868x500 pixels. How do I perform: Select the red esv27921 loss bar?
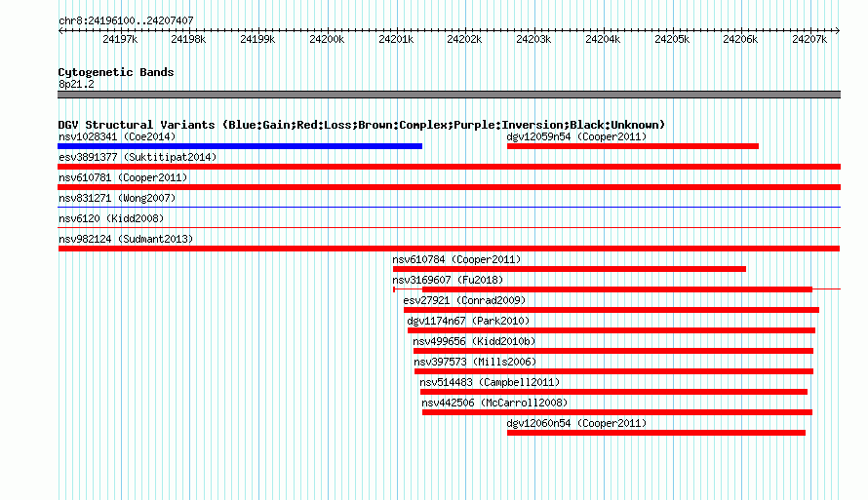(x=612, y=310)
